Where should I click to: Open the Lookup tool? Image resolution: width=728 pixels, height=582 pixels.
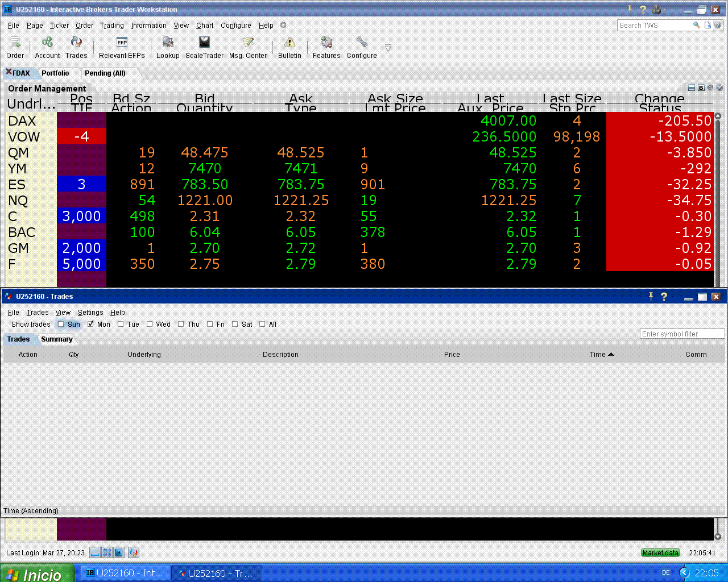coord(168,42)
